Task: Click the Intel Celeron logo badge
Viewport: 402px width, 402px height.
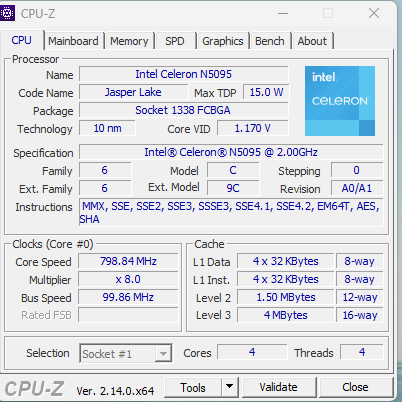Action: coord(340,101)
